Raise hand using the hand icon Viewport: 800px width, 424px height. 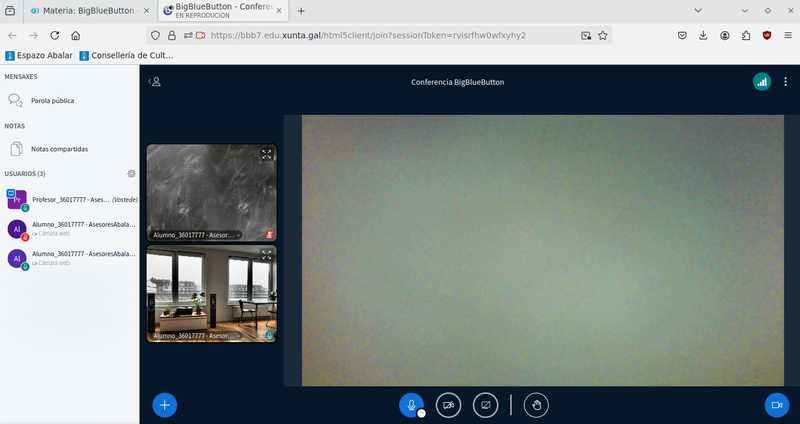(x=537, y=405)
